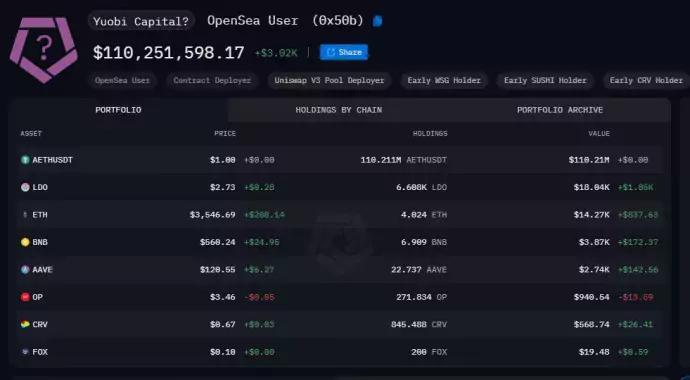Click the FOX token icon
Viewport: 690px width, 380px height.
pyautogui.click(x=25, y=352)
